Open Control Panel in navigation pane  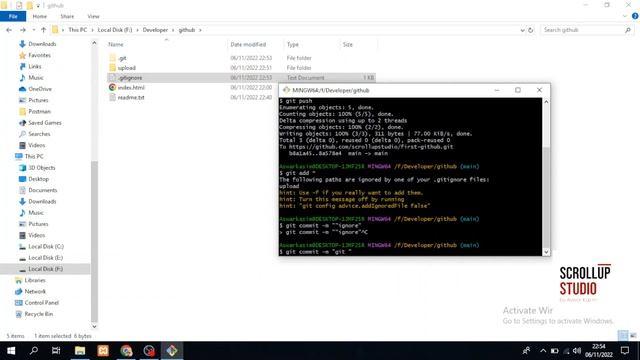tap(41, 302)
